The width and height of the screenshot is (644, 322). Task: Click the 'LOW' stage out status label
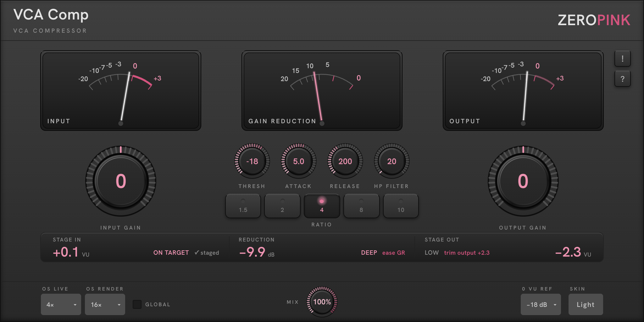[431, 253]
